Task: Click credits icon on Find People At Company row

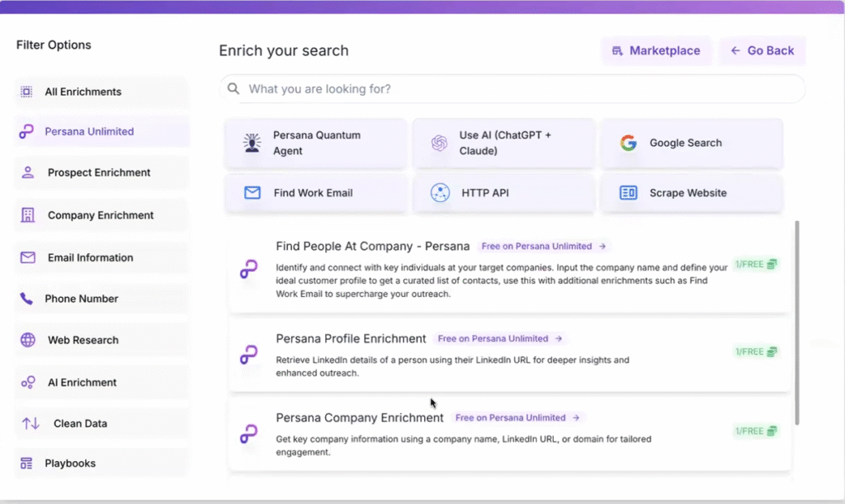Action: pos(772,264)
